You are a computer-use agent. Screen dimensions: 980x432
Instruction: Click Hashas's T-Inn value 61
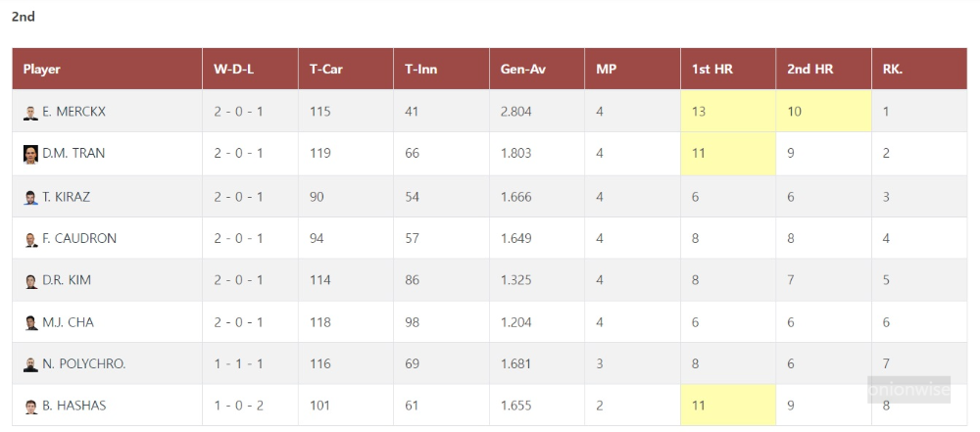click(412, 406)
